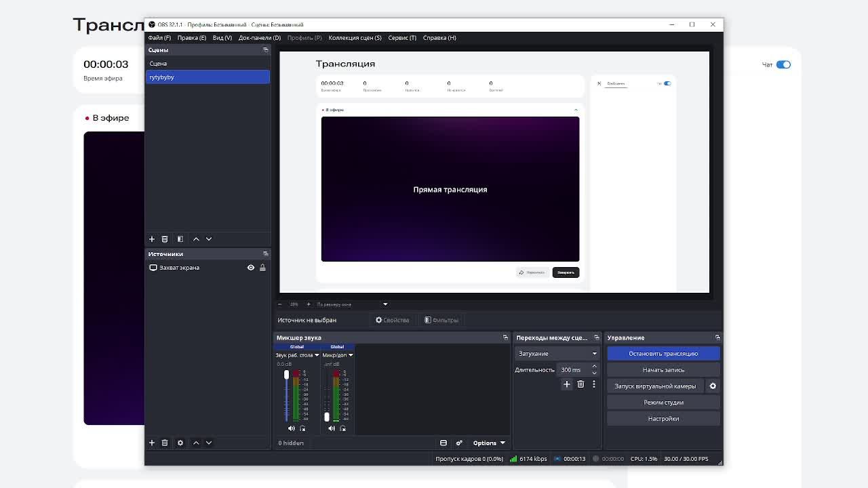The image size is (868, 488).
Task: Select the Сцена scene in the list
Action: 208,63
